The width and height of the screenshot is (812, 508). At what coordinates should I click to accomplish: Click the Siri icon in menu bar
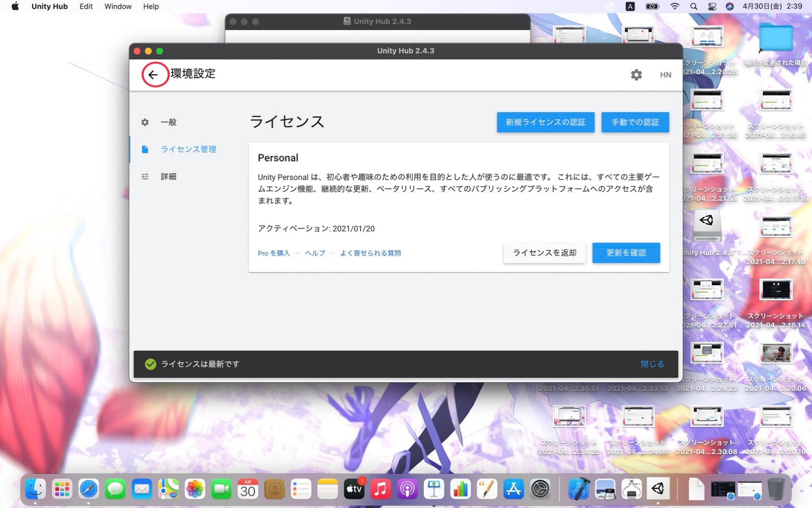(x=729, y=7)
